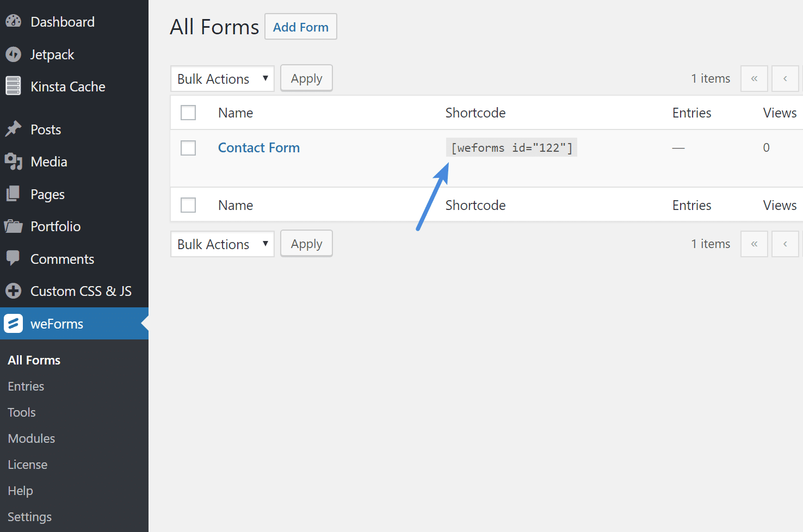Click the Entries header column label
This screenshot has width=803, height=532.
coord(691,113)
